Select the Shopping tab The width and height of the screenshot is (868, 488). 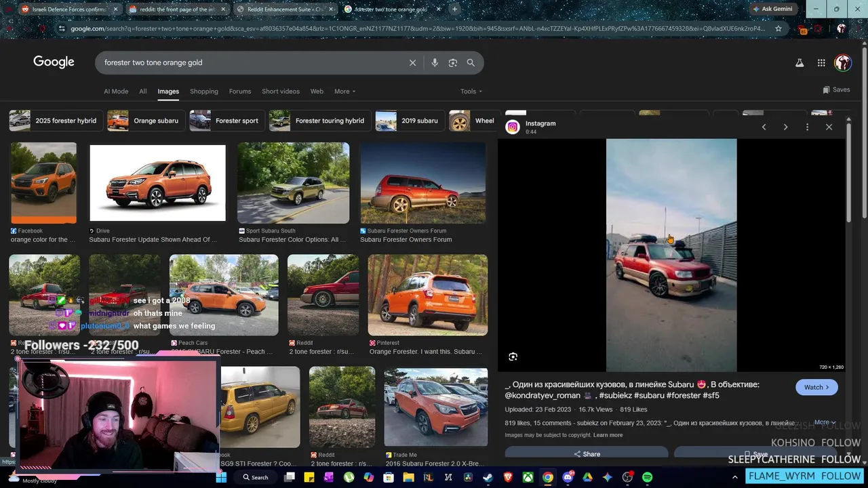coord(203,91)
